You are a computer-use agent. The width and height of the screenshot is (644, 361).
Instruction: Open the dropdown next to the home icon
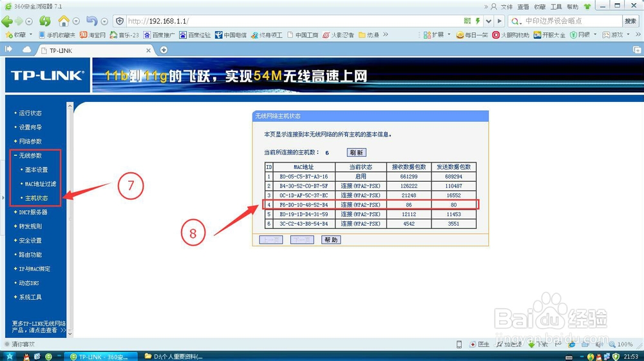[x=76, y=21]
